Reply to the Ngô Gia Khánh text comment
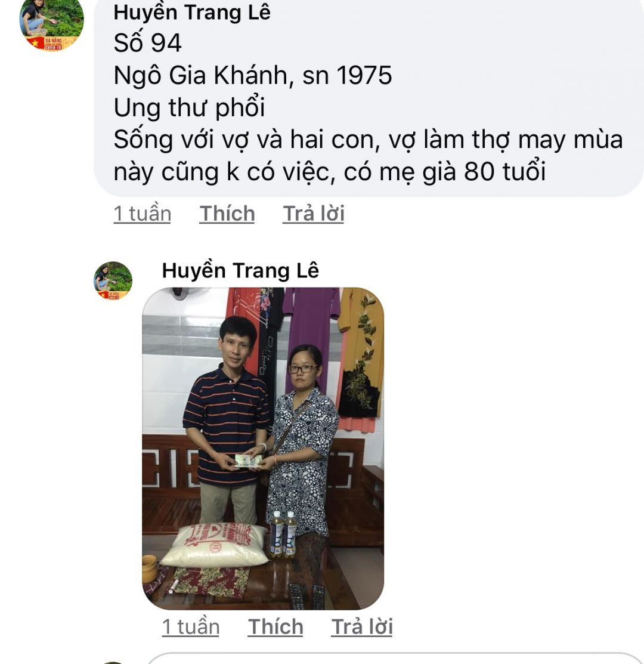 point(314,214)
